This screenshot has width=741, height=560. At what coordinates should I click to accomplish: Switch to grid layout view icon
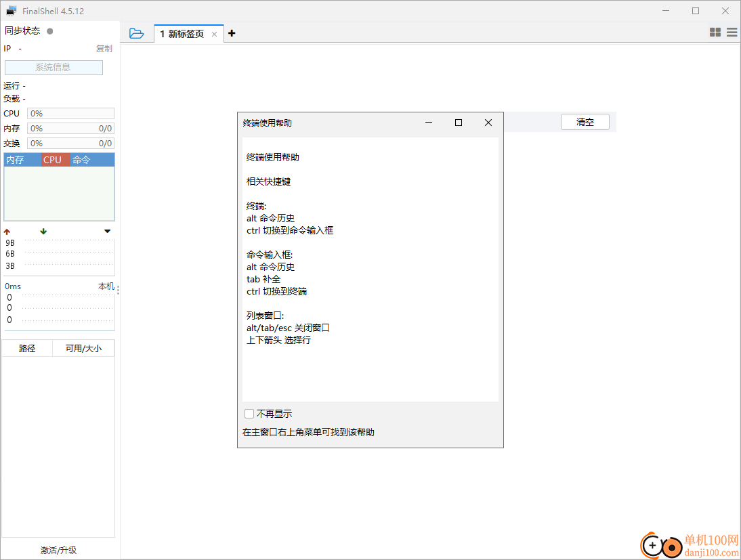[715, 32]
